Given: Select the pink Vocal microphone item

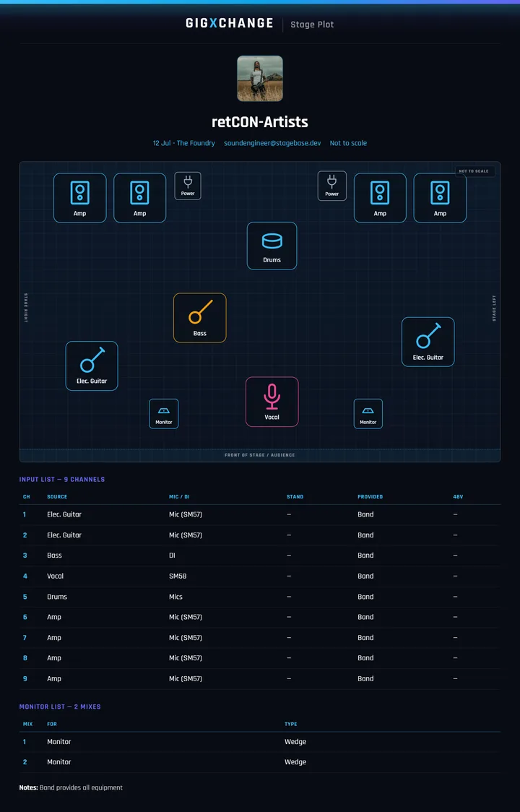Looking at the screenshot, I should click(272, 402).
